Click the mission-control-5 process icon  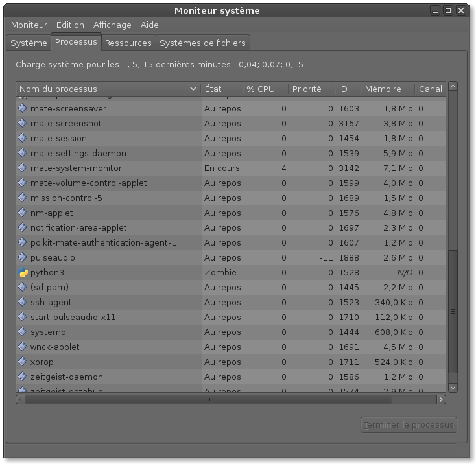pyautogui.click(x=23, y=198)
